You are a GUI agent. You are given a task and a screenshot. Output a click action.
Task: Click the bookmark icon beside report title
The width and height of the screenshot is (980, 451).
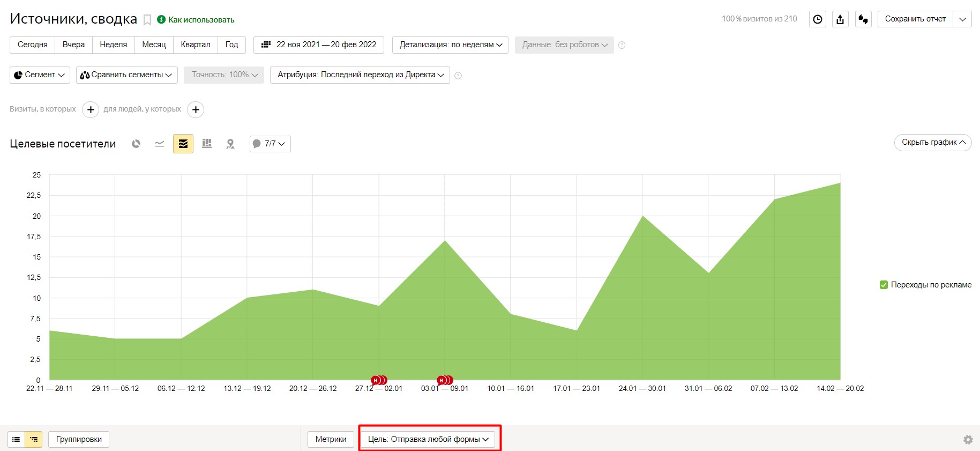(x=147, y=20)
